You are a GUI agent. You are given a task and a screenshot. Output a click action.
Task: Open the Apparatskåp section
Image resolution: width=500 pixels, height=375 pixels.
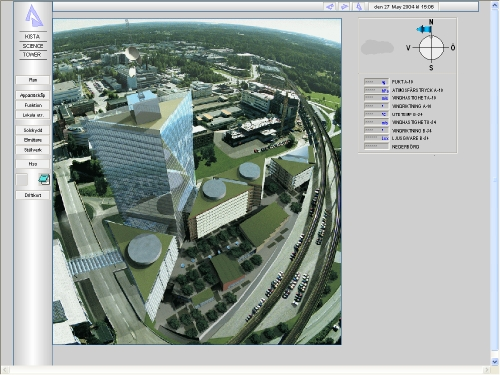(x=33, y=95)
